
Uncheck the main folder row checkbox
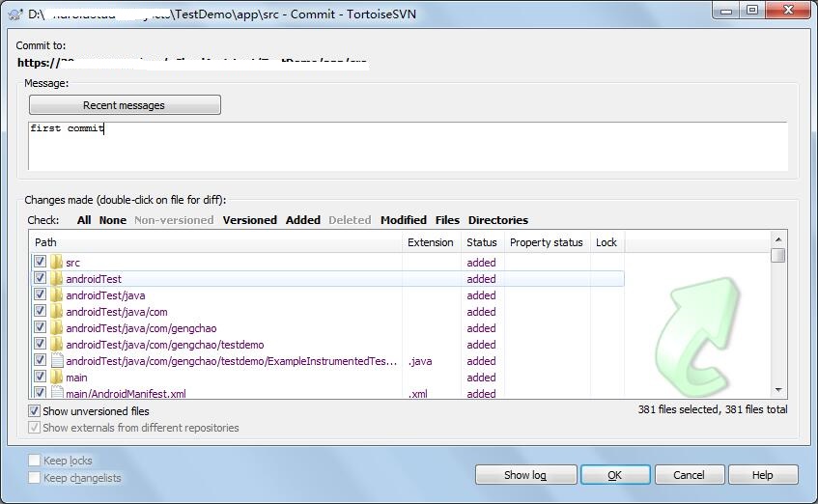coord(40,377)
